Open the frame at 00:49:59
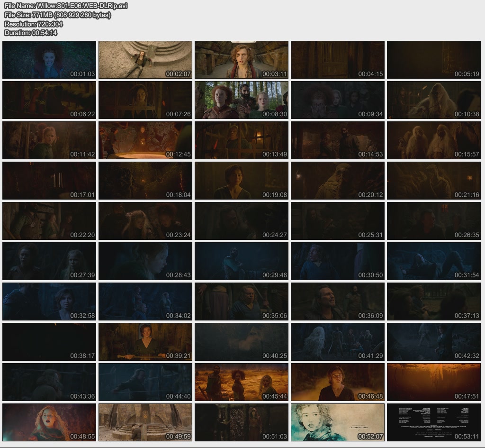The image size is (485, 448). point(145,422)
